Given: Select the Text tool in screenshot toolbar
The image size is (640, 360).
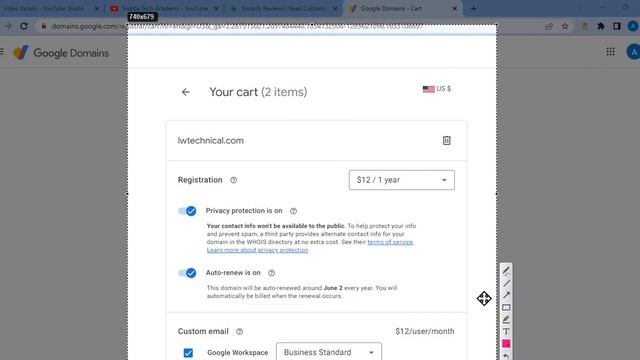Looking at the screenshot, I should (x=506, y=331).
